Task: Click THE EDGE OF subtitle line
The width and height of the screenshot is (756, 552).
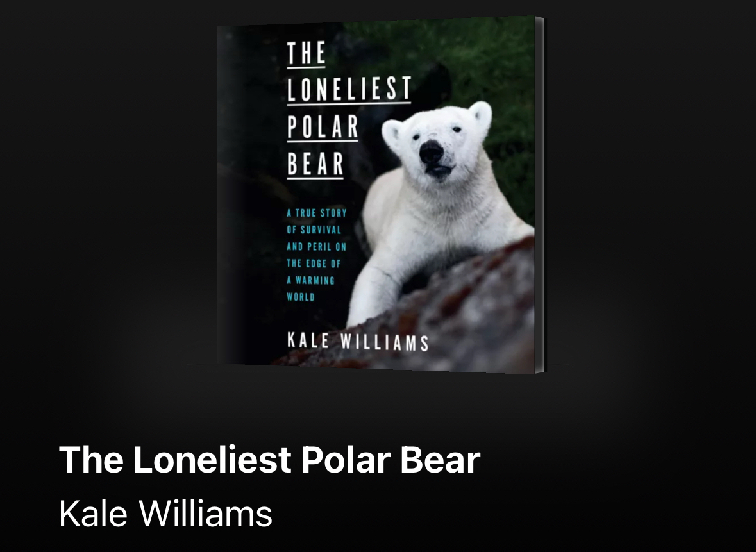Action: [314, 263]
